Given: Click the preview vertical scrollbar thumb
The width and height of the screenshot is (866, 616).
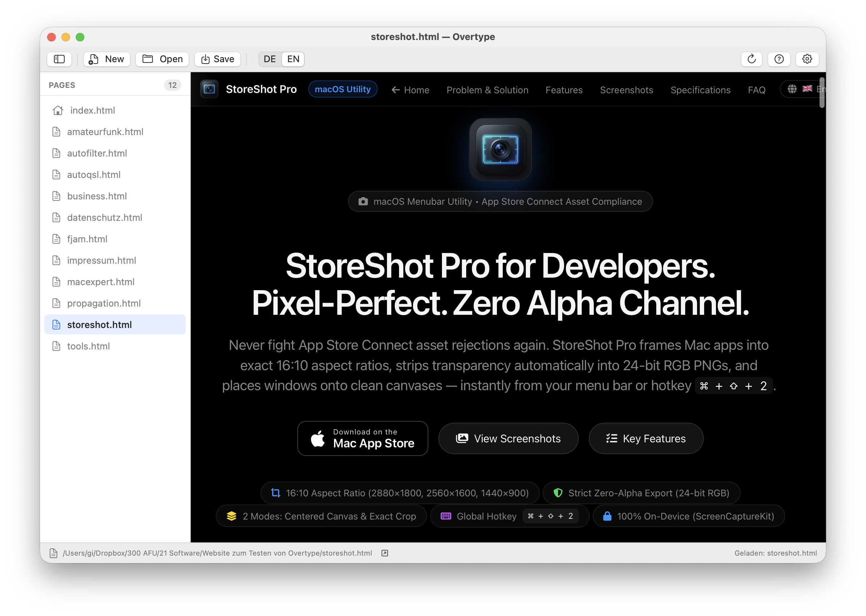Looking at the screenshot, I should tap(822, 93).
